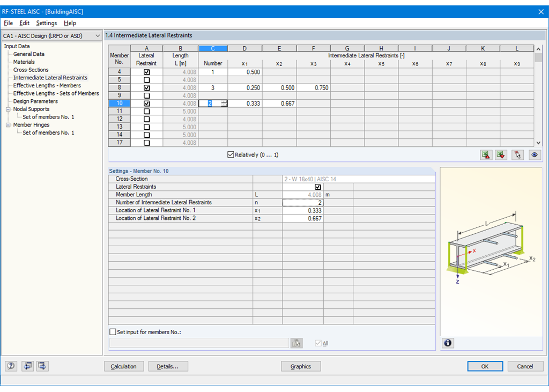Click the info button under beam graphic
The height and width of the screenshot is (392, 549).
point(448,343)
